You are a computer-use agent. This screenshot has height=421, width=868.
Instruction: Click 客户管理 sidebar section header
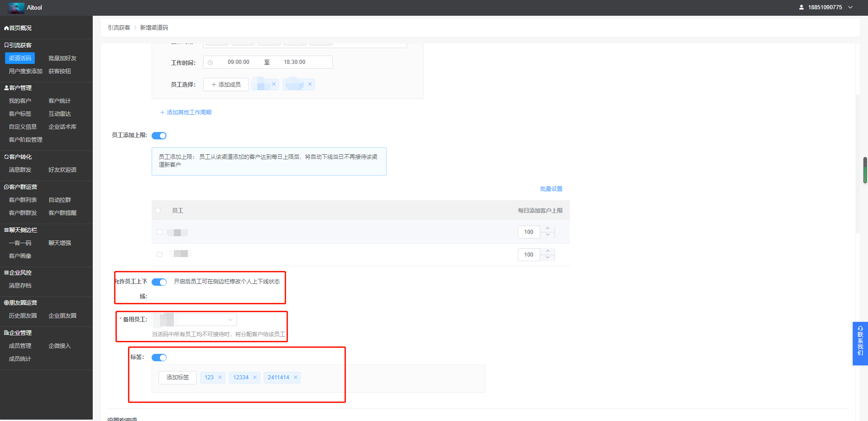[x=18, y=88]
